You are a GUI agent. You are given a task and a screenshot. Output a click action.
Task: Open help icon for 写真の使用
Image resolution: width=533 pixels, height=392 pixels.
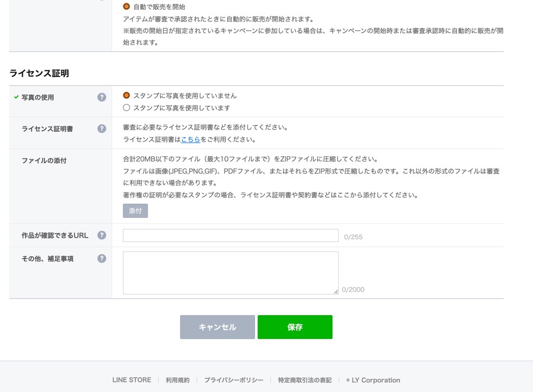[101, 97]
